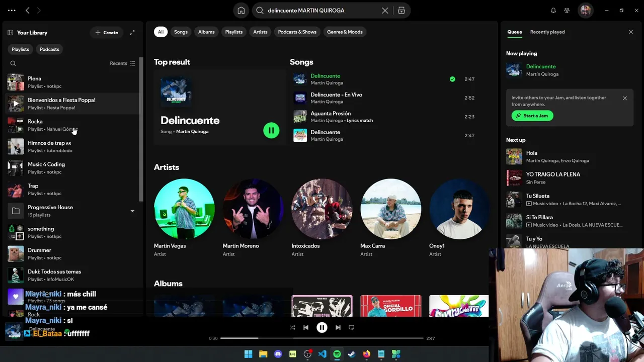Viewport: 644px width, 362px height.
Task: Open the Friend Activity icon
Action: pyautogui.click(x=567, y=10)
